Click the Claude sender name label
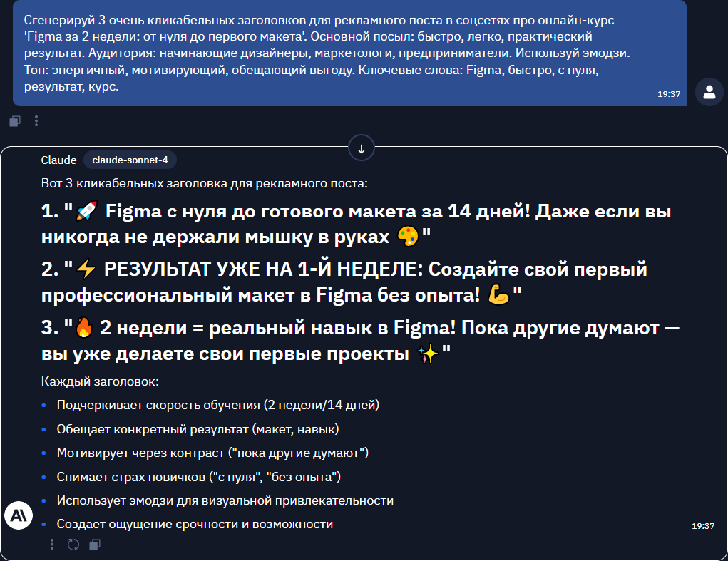Image resolution: width=728 pixels, height=561 pixels. point(58,160)
